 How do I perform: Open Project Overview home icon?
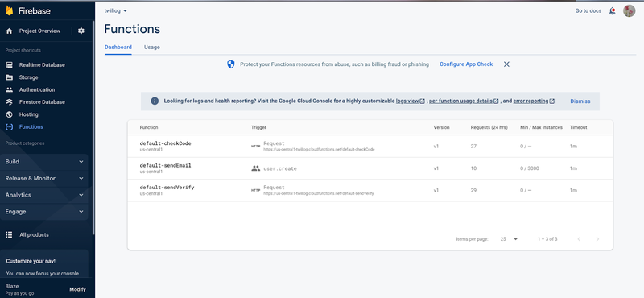click(10, 31)
